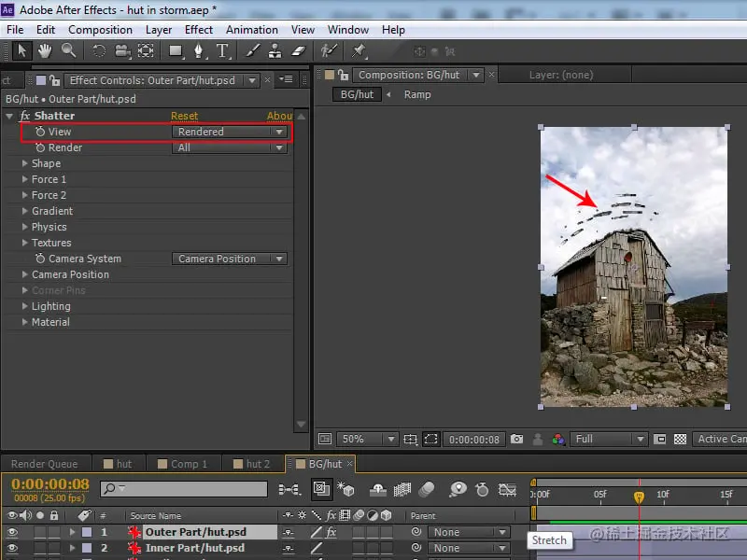Select the Horizontal Type tool
The image size is (747, 560).
pyautogui.click(x=223, y=51)
